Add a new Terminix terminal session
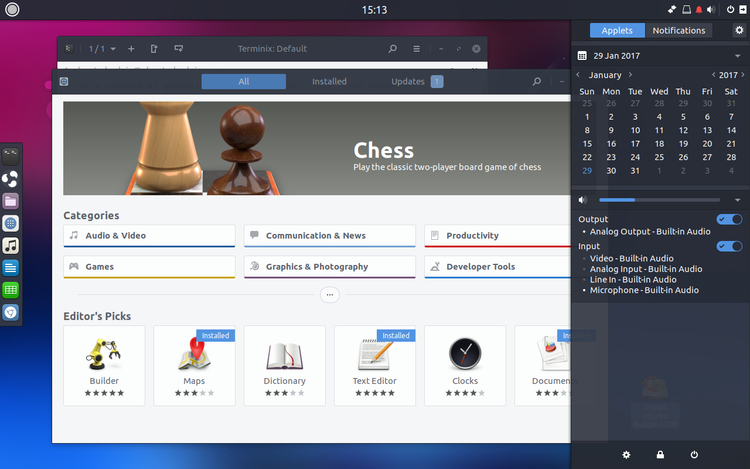 coord(131,49)
